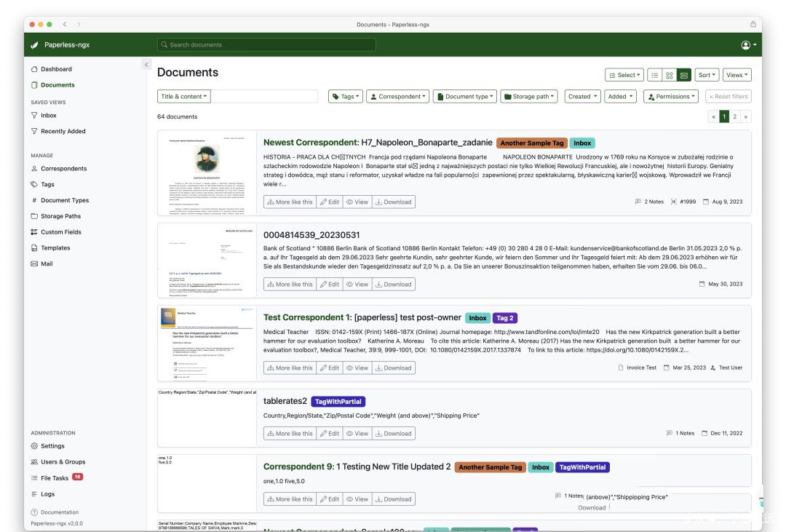Open the Select dropdown
This screenshot has width=786, height=532.
[624, 75]
